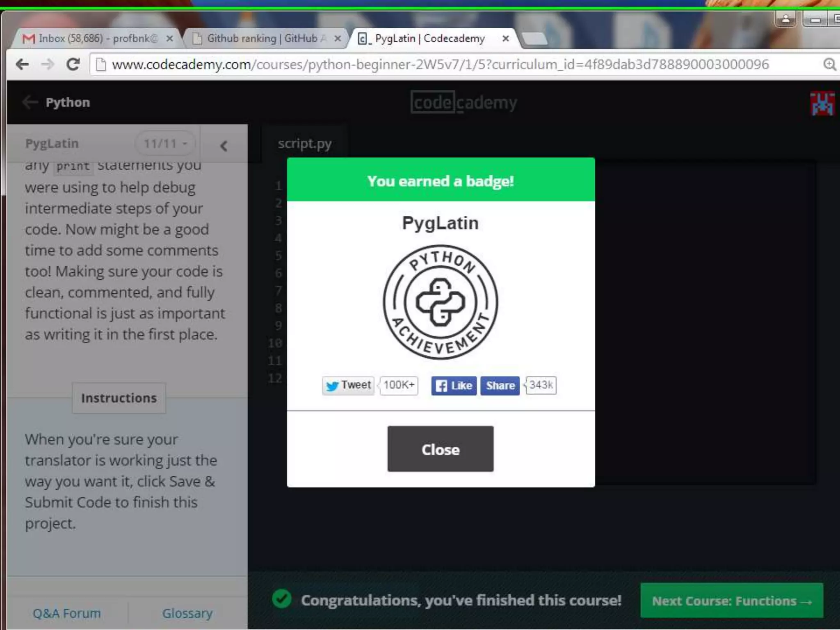The image size is (840, 630).
Task: Tweet the PygLatin badge
Action: tap(348, 386)
